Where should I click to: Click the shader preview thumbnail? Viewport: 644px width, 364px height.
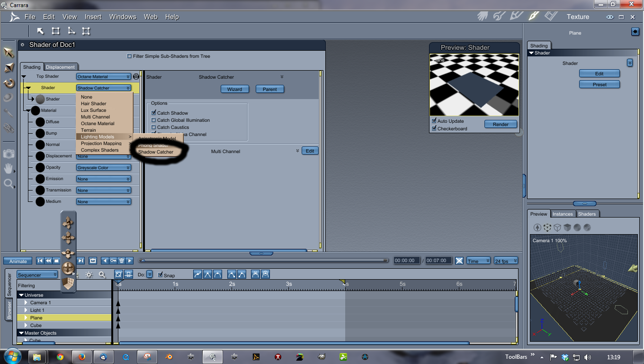[x=474, y=85]
